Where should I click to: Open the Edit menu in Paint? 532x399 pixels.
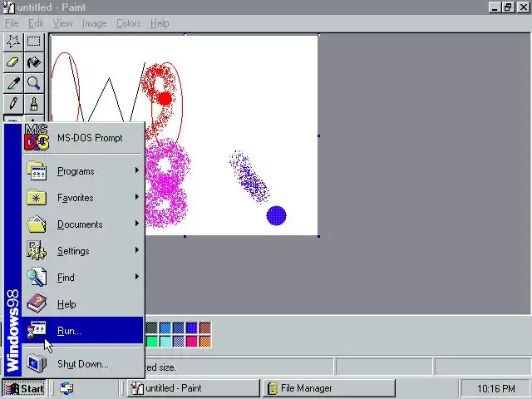[x=36, y=23]
